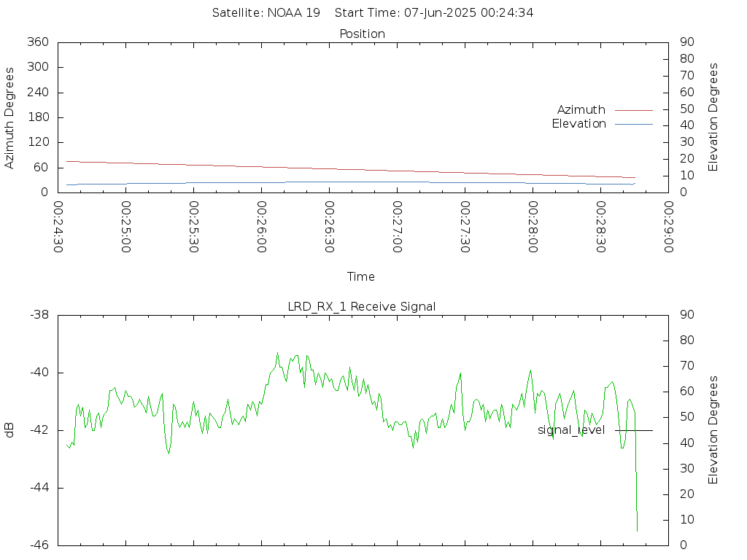Click the signal_level legend label
This screenshot has height=560, width=747.
point(571,430)
